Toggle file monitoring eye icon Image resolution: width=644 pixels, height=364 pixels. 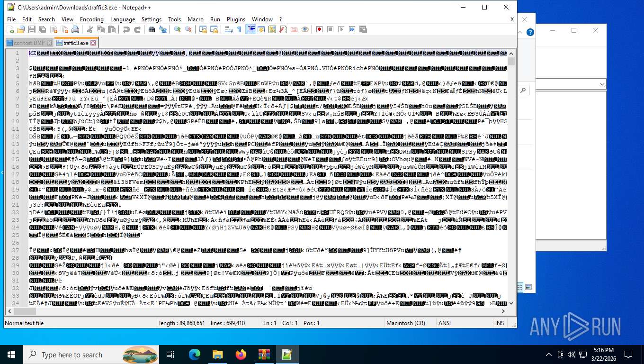[x=304, y=29]
